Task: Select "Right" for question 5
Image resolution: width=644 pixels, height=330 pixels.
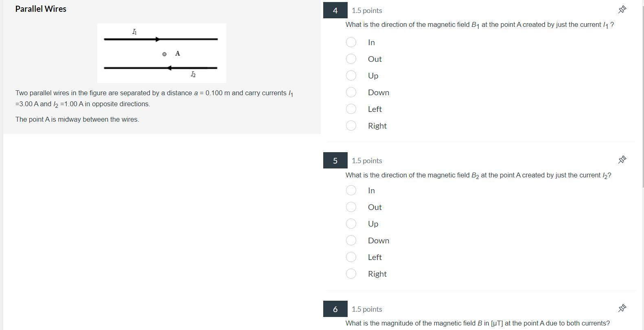Action: coord(351,274)
